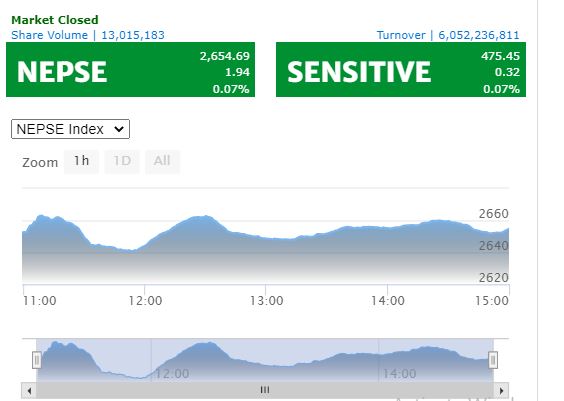Click the 14:00 axis tick label
The height and width of the screenshot is (401, 564).
[x=388, y=301]
